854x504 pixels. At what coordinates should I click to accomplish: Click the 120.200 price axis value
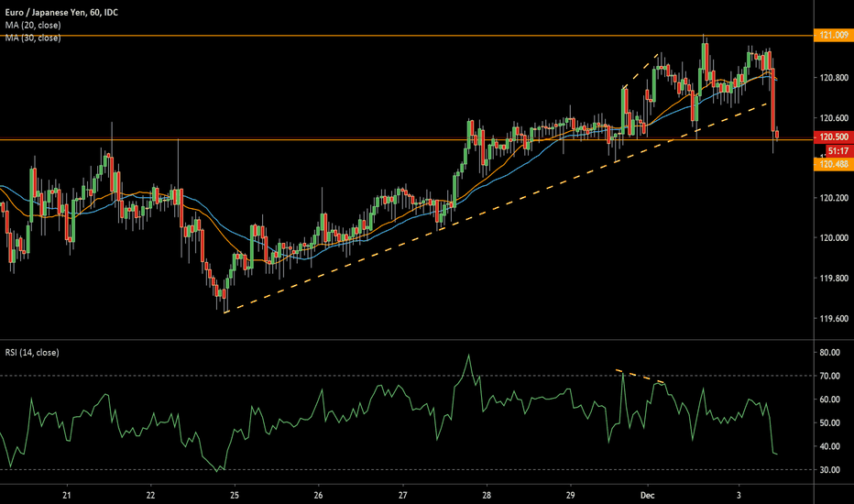(834, 198)
